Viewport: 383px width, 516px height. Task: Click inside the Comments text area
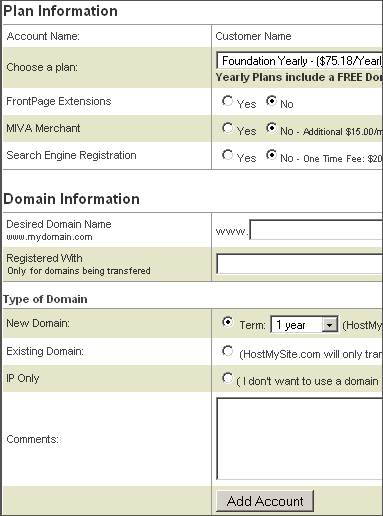click(x=299, y=439)
